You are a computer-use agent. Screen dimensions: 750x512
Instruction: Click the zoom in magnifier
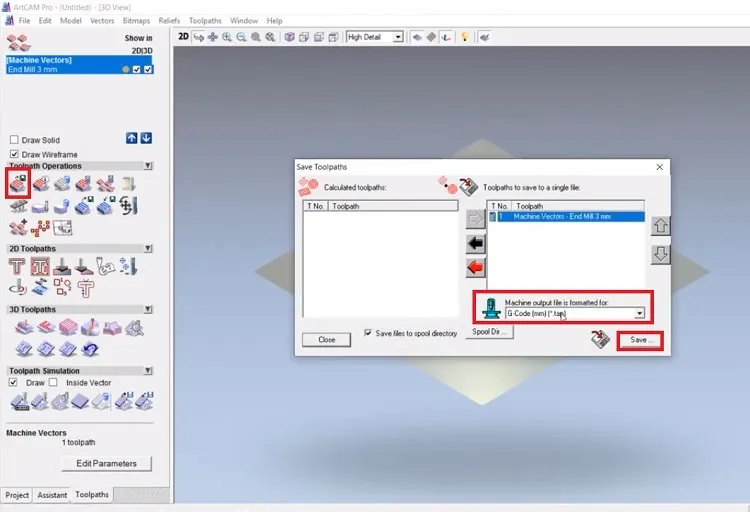[x=227, y=37]
